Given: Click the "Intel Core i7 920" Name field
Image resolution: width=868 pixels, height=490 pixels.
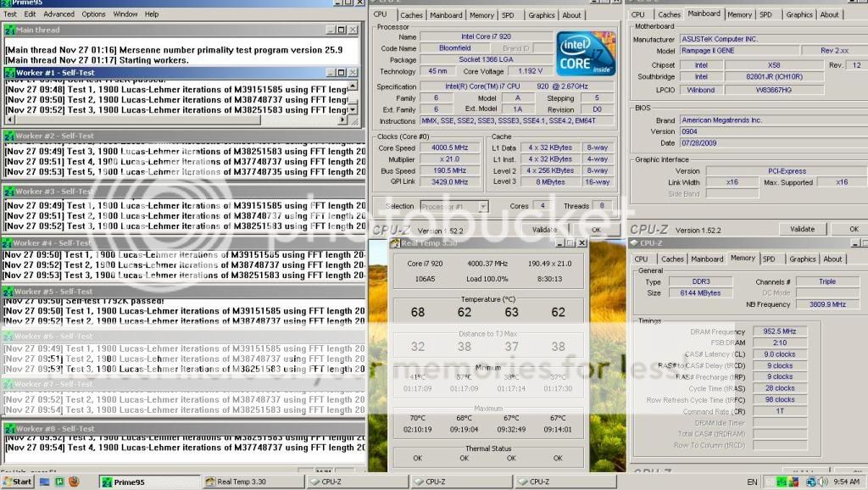Looking at the screenshot, I should [x=486, y=36].
